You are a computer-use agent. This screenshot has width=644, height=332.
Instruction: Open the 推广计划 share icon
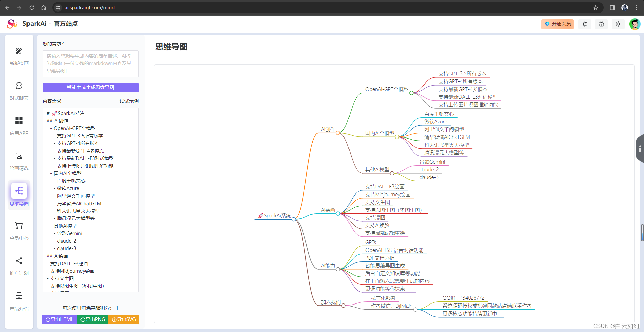(x=19, y=261)
